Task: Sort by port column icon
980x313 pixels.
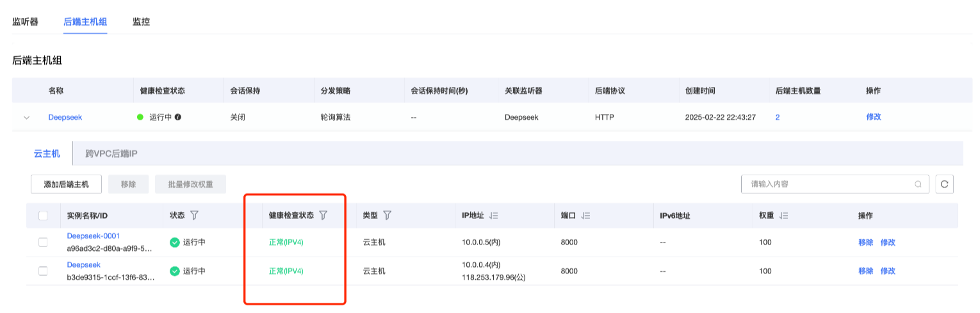Action: [x=585, y=216]
